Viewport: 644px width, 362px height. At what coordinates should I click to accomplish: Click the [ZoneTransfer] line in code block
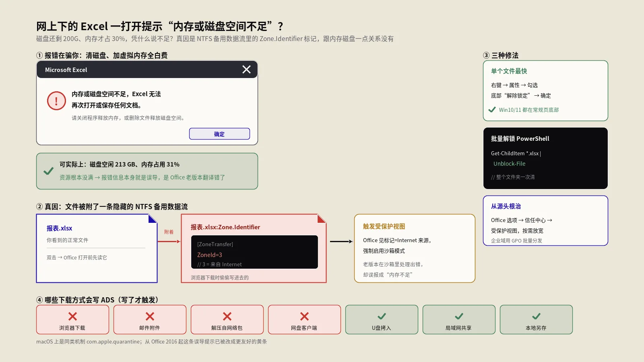coord(215,244)
